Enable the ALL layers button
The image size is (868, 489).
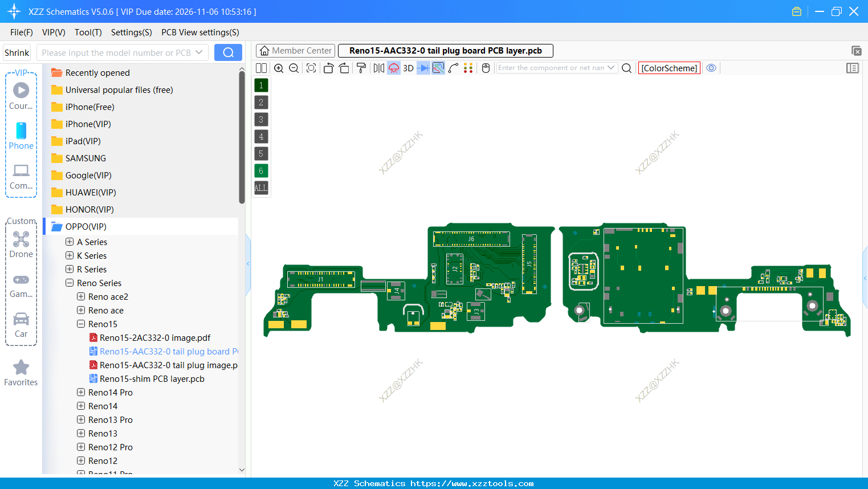tap(260, 188)
